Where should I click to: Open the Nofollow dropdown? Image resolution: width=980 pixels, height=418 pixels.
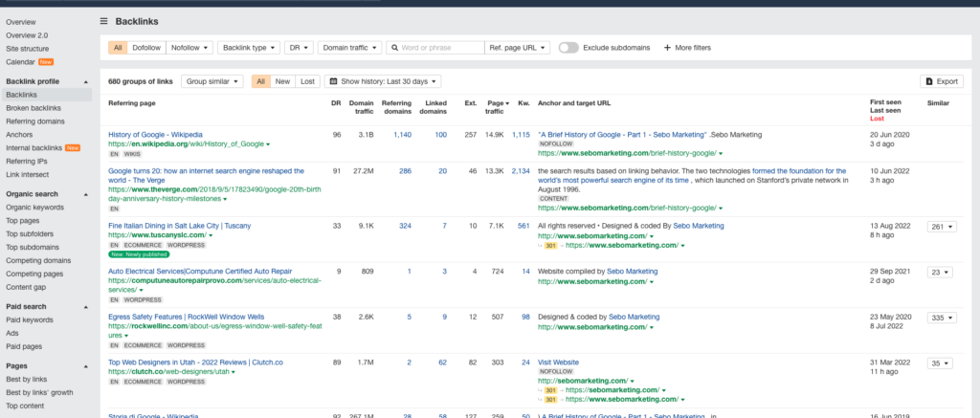coord(190,48)
